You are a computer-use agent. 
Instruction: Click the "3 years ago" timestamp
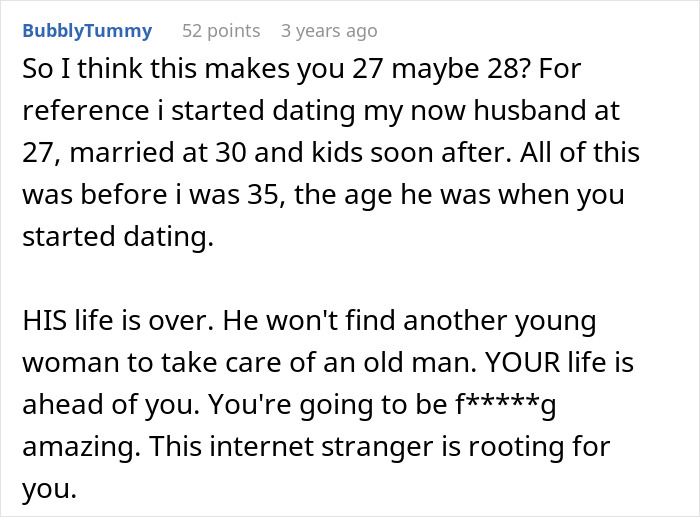click(x=329, y=31)
